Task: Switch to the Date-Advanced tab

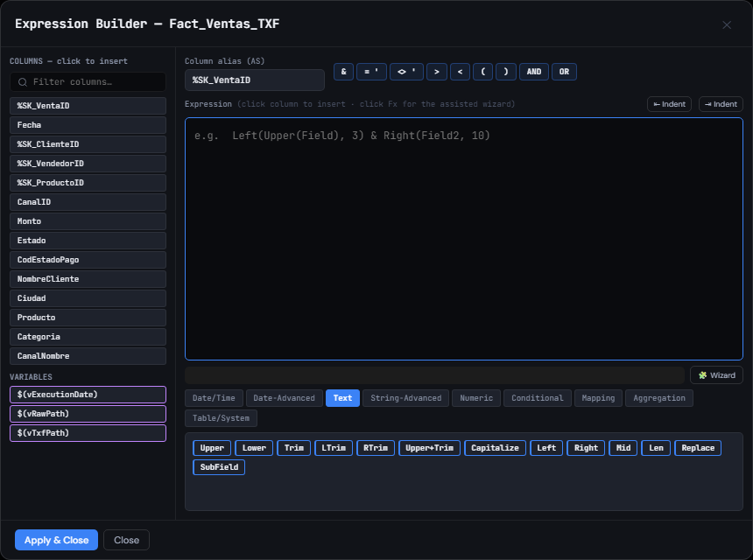Action: [x=285, y=398]
